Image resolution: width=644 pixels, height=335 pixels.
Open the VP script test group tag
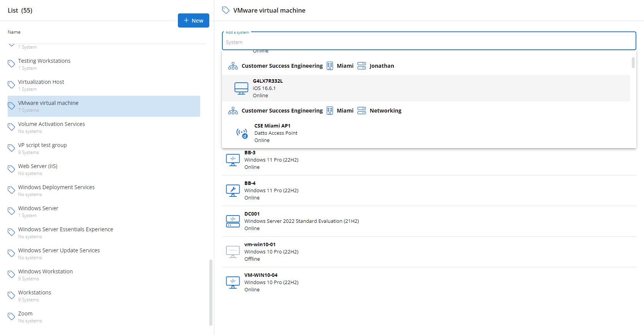pyautogui.click(x=42, y=145)
